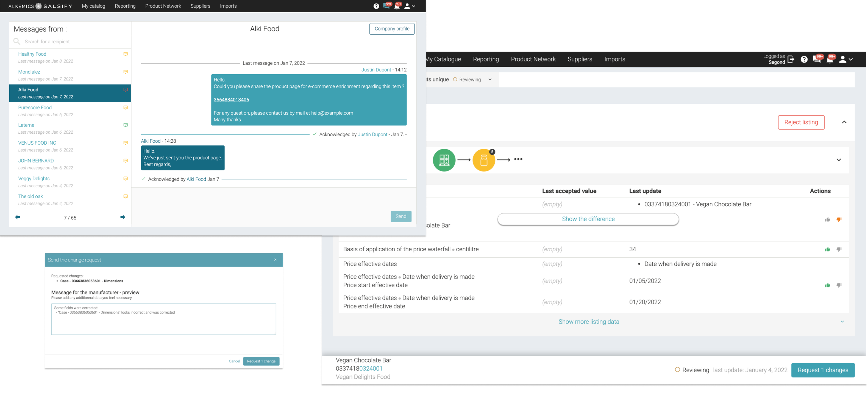Expand chevron next to Show more listing data
This screenshot has width=868, height=405.
coord(842,322)
